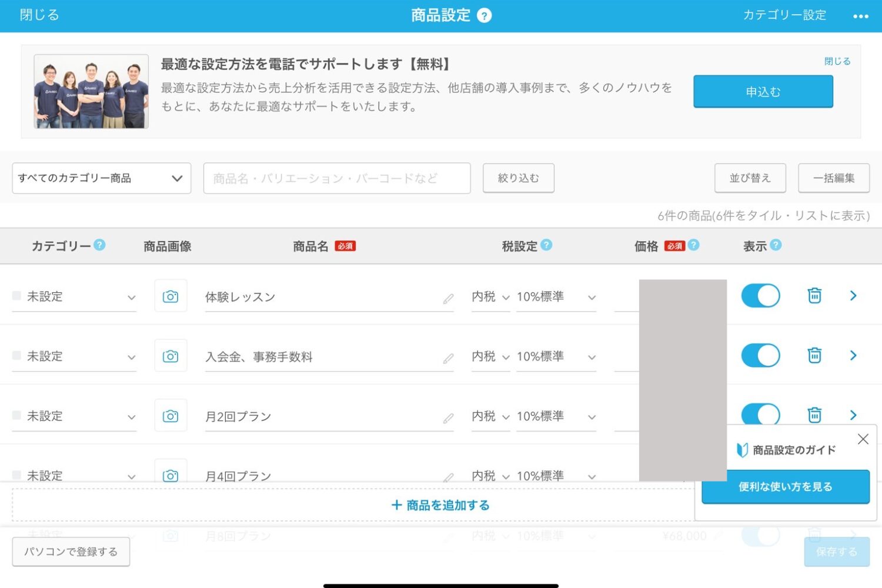The image size is (882, 588).
Task: Open the すべてのカテゴリー商品 dropdown
Action: [x=101, y=178]
